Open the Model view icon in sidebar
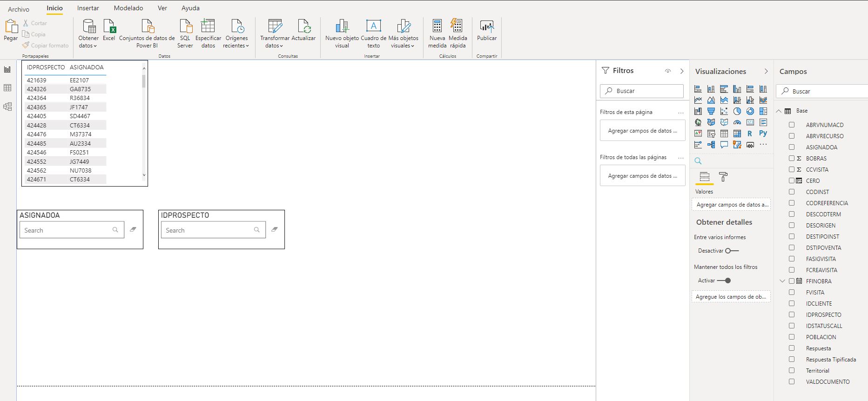The height and width of the screenshot is (401, 868). pyautogui.click(x=7, y=107)
